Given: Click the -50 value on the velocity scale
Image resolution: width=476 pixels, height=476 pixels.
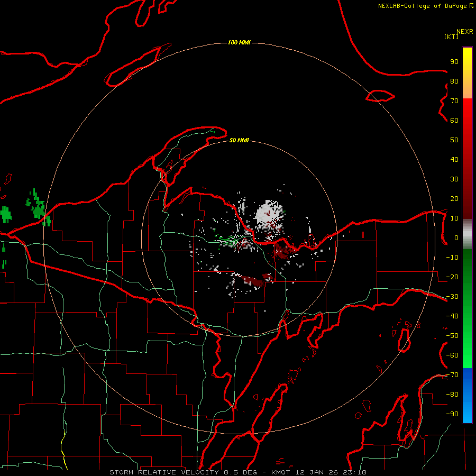Looking at the screenshot, I should point(452,336).
